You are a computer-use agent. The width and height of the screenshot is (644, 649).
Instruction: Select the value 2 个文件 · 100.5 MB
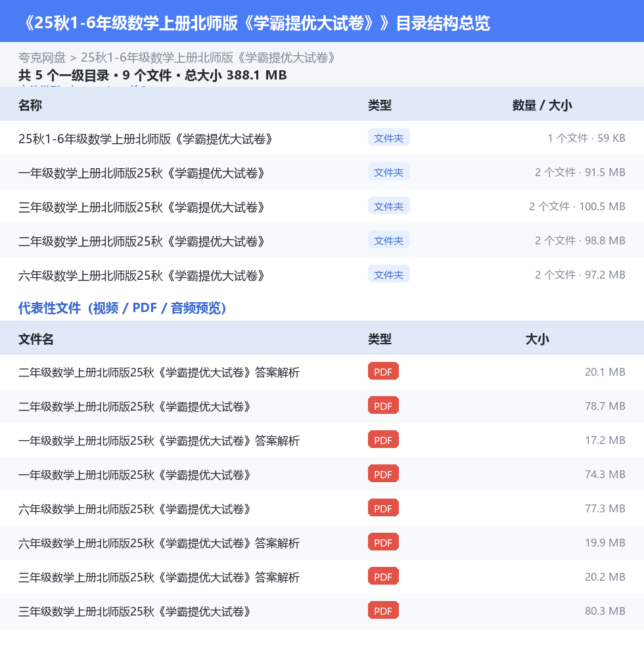[578, 206]
